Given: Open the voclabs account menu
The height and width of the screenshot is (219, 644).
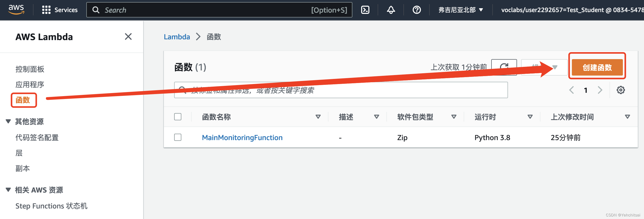Looking at the screenshot, I should click(x=572, y=10).
